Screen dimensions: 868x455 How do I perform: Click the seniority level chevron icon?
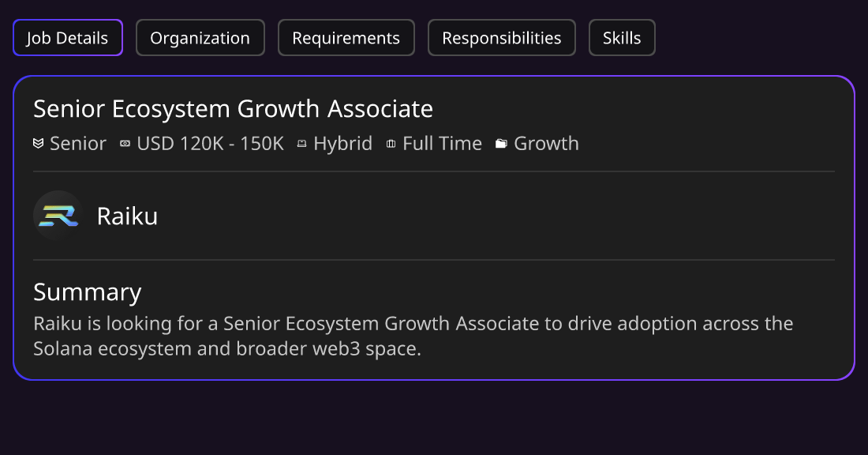(x=38, y=144)
